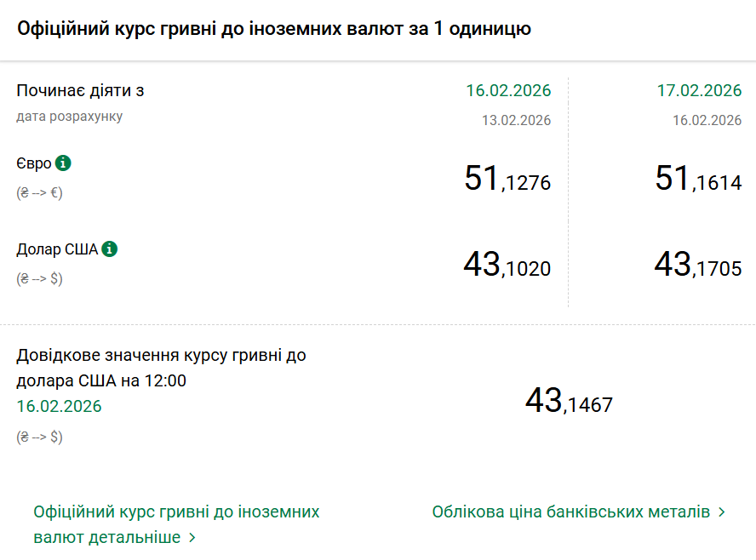Click the gray 13.02.2026 calculation date

pos(516,120)
